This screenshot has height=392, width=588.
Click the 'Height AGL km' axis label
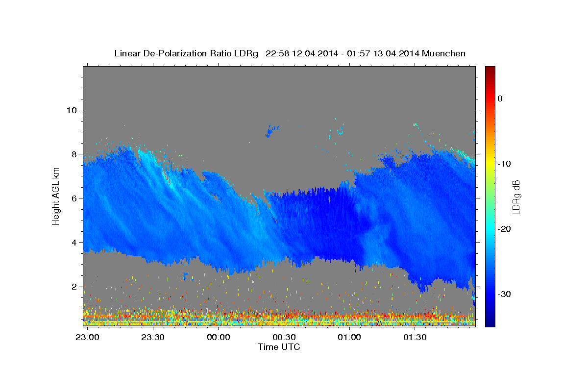pos(56,196)
